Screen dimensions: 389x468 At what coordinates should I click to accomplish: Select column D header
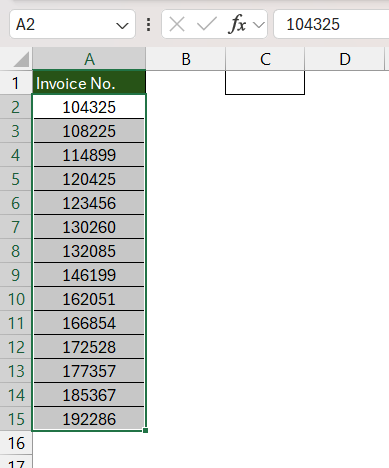pyautogui.click(x=345, y=59)
